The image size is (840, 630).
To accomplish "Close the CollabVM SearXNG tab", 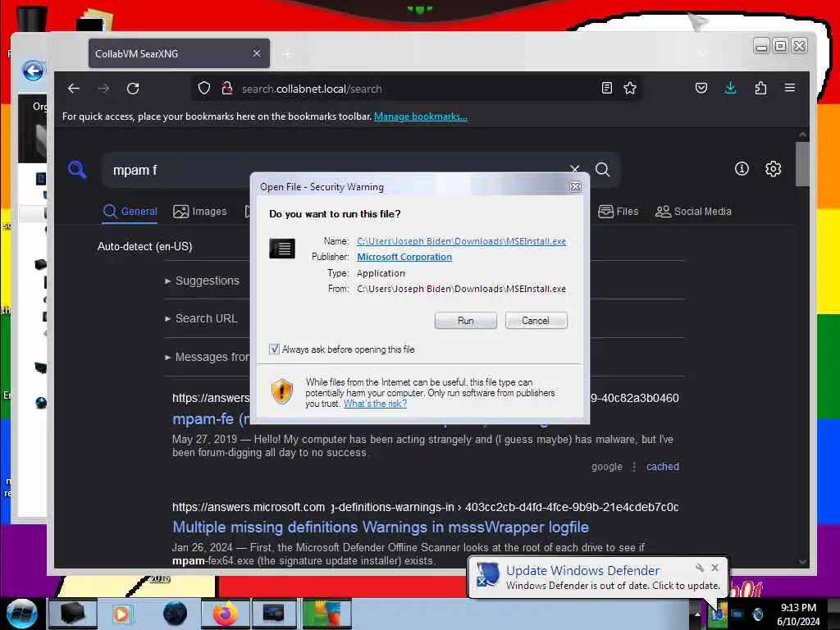I will 257,53.
